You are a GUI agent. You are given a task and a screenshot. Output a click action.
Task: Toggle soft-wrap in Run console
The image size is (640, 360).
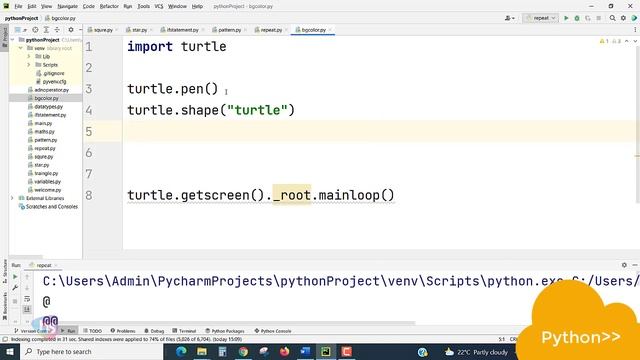[27, 299]
